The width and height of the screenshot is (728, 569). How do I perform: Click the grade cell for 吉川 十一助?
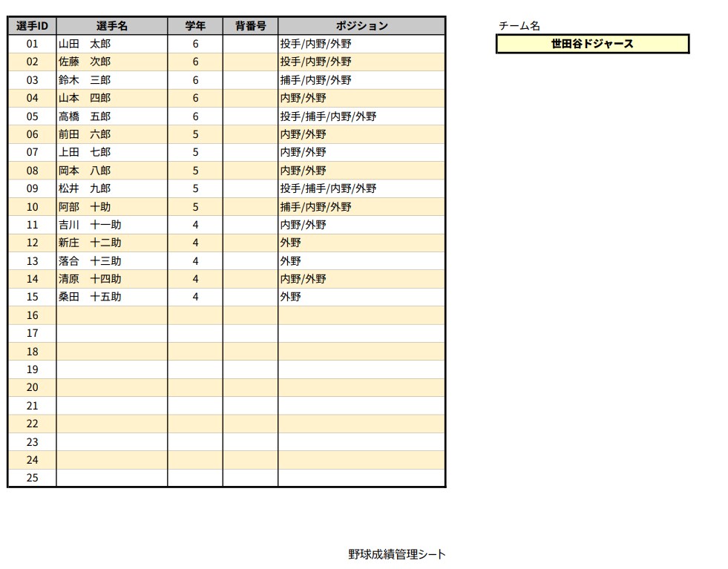click(195, 225)
